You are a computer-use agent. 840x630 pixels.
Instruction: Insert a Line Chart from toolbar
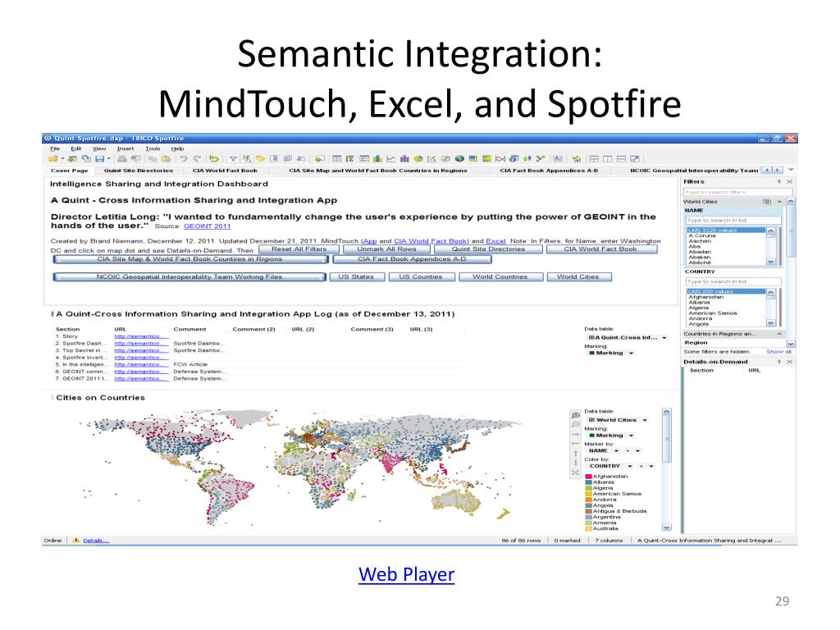click(391, 158)
